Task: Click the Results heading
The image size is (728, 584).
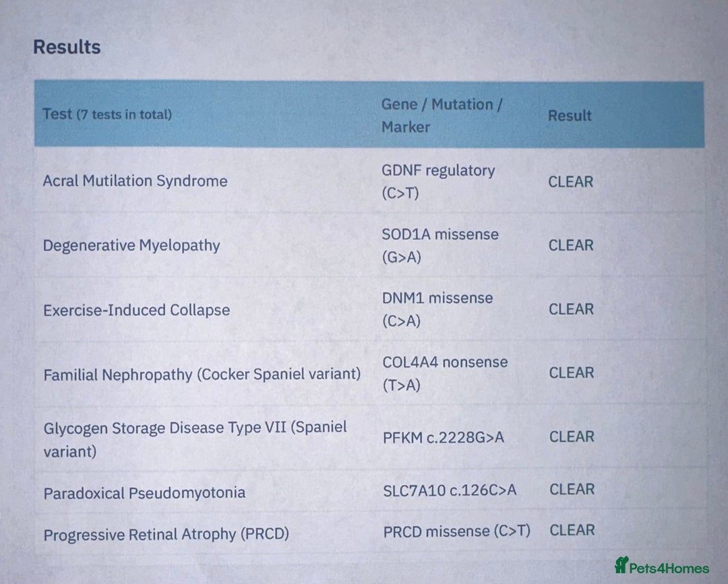Action: click(x=67, y=47)
